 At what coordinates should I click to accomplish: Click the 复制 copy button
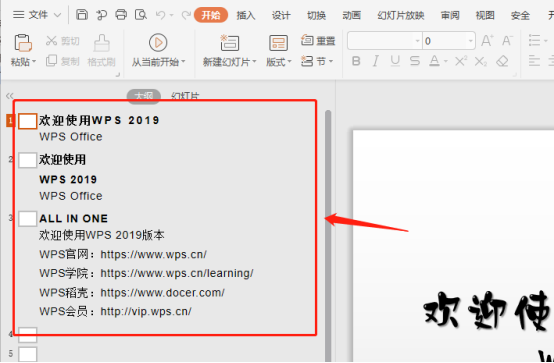click(x=63, y=61)
